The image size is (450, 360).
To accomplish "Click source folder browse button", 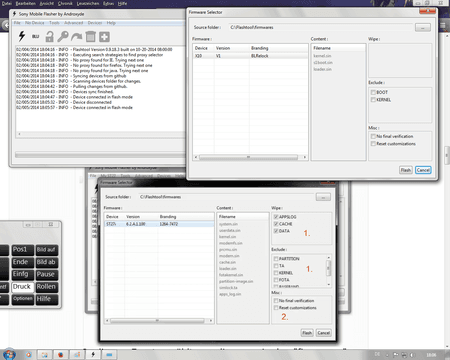I will click(423, 27).
